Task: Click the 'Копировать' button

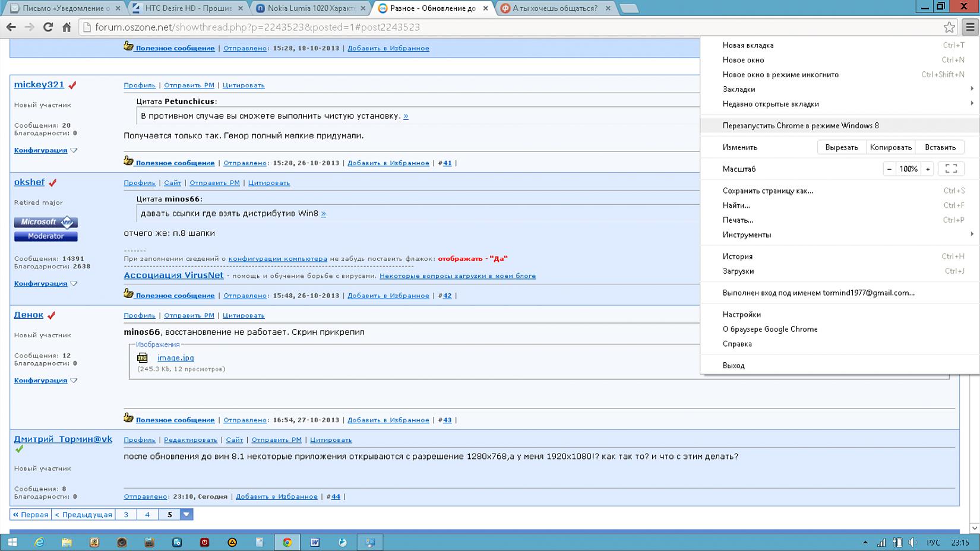Action: point(890,147)
